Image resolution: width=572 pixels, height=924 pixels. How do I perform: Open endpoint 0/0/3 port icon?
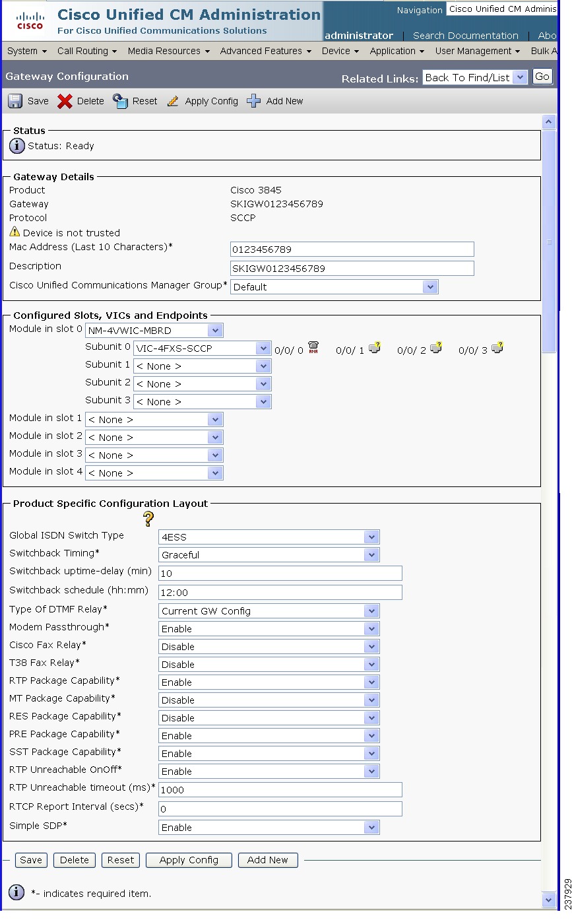[x=497, y=348]
